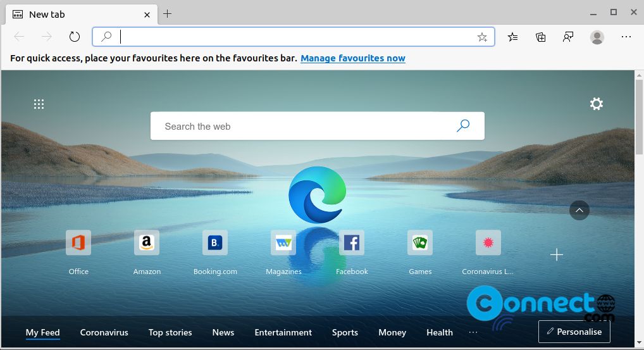Add page to favourites star icon
The height and width of the screenshot is (350, 644).
(482, 37)
